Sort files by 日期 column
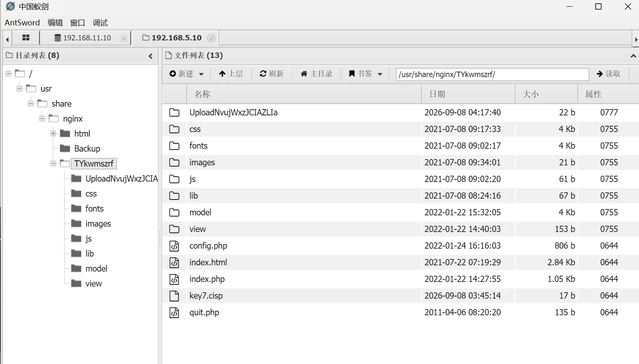The height and width of the screenshot is (364, 639). coord(469,94)
